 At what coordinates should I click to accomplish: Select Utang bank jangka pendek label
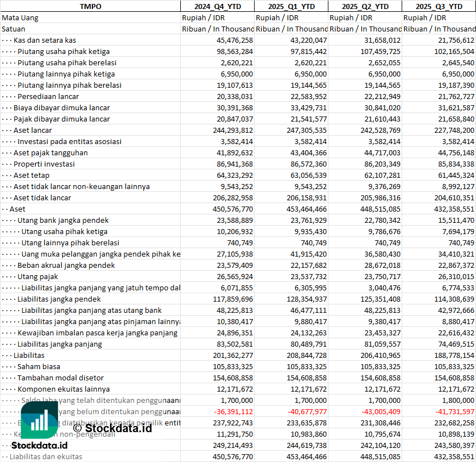pos(63,220)
